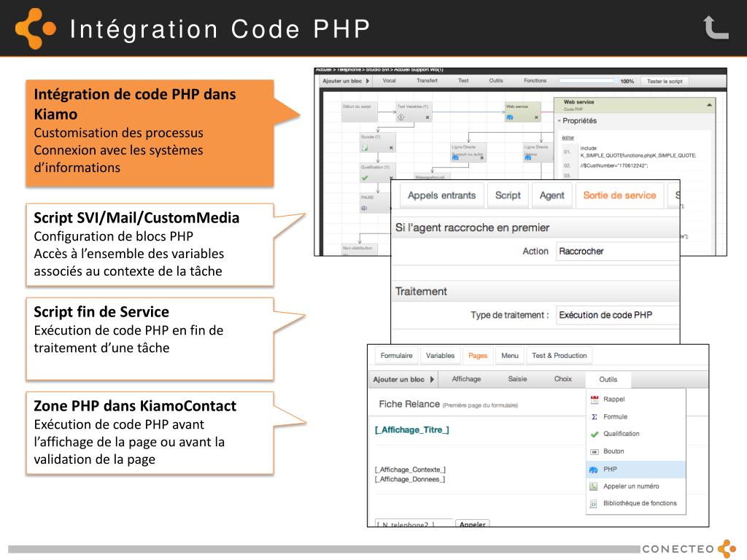Open the Formulaire tab
This screenshot has width=747, height=560.
pos(396,356)
